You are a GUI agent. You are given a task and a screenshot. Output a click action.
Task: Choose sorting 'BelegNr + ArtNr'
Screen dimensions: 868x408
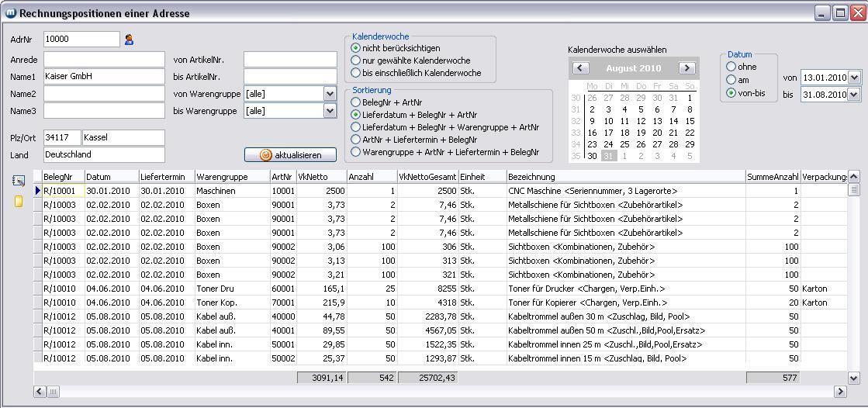356,102
